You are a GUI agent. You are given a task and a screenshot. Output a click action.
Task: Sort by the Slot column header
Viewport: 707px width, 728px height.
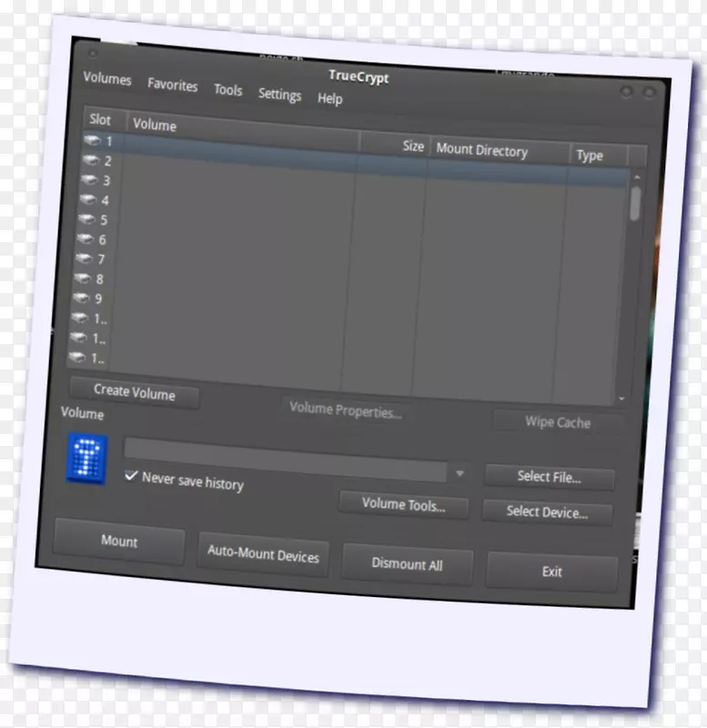click(105, 120)
